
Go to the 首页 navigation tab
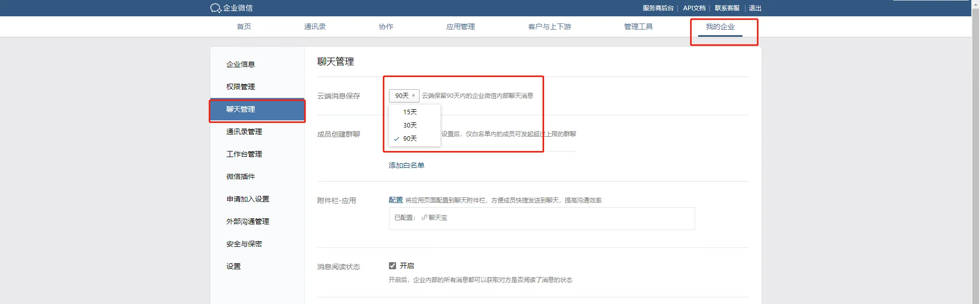[x=244, y=27]
